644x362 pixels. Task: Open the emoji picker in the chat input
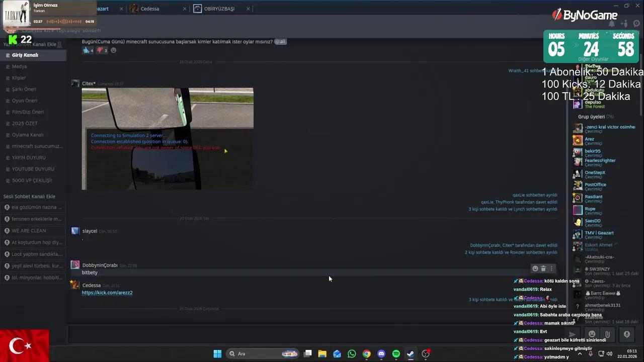tap(592, 334)
